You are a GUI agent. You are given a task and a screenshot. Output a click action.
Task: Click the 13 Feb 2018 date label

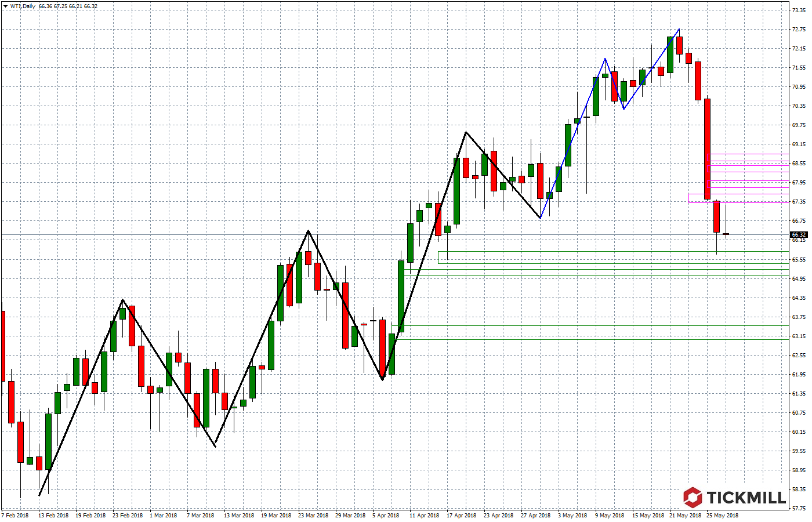click(53, 515)
